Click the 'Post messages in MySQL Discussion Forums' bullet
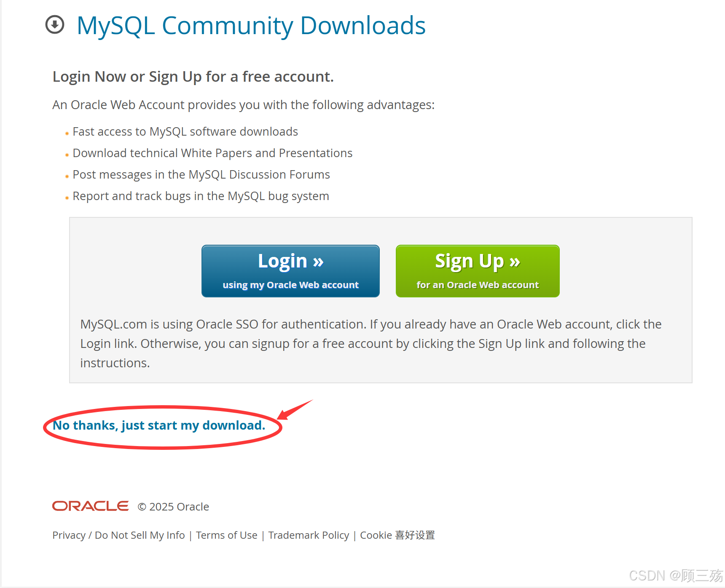 click(201, 174)
